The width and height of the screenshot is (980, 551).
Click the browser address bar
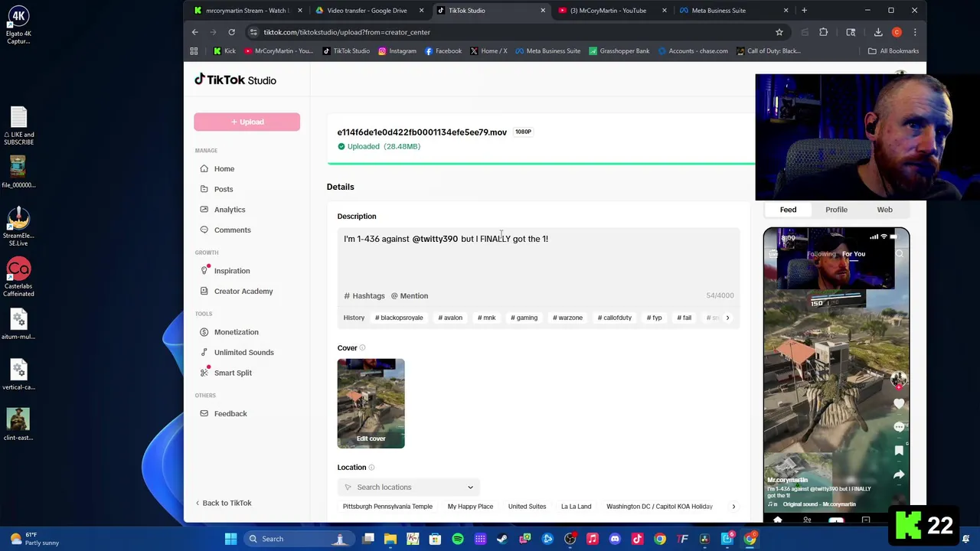[509, 32]
